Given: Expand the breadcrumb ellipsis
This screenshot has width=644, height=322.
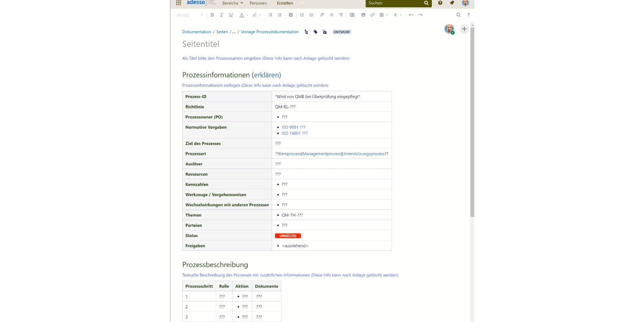Looking at the screenshot, I should pos(234,32).
